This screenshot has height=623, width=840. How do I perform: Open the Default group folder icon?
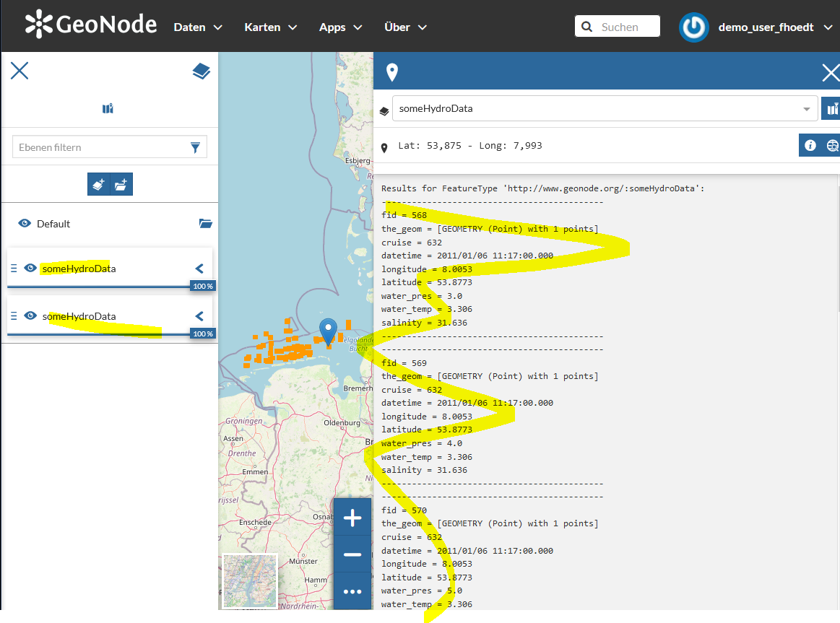coord(206,224)
